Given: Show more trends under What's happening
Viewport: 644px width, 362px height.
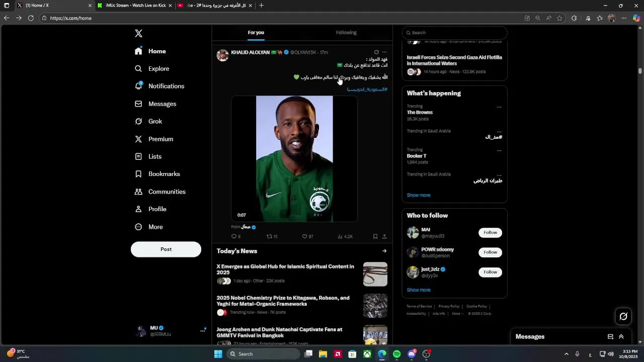Looking at the screenshot, I should 419,195.
